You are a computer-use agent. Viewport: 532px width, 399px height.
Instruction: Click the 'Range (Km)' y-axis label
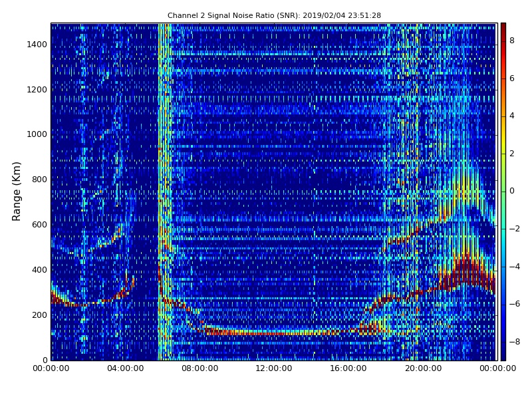click(x=16, y=192)
